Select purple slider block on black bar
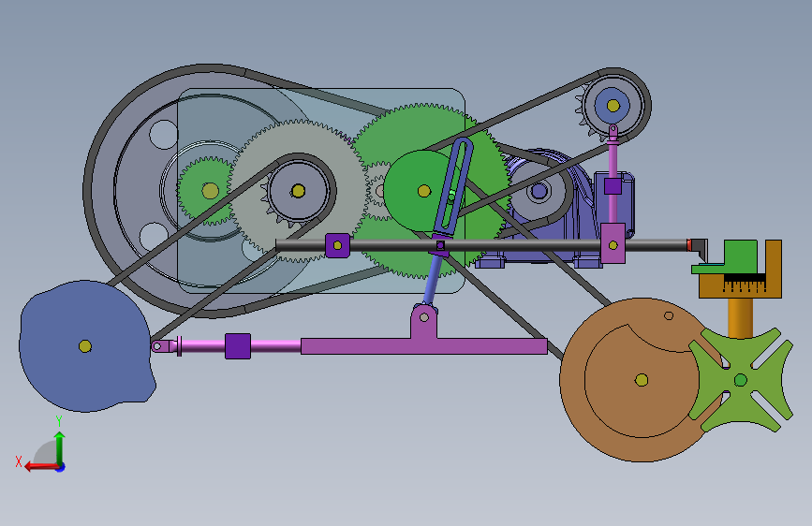 click(x=338, y=245)
